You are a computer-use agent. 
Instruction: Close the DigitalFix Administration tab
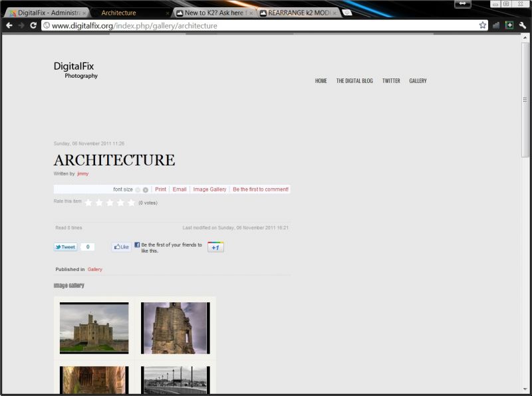click(x=84, y=13)
